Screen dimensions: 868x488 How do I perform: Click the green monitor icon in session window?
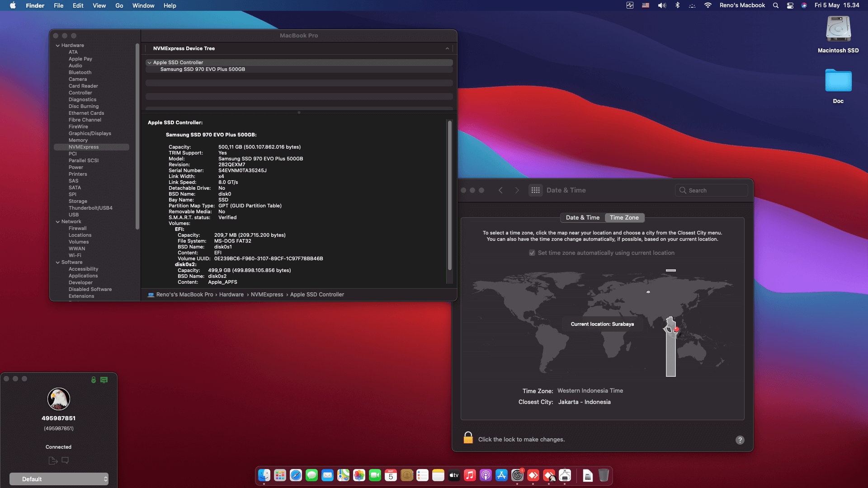[x=104, y=380]
